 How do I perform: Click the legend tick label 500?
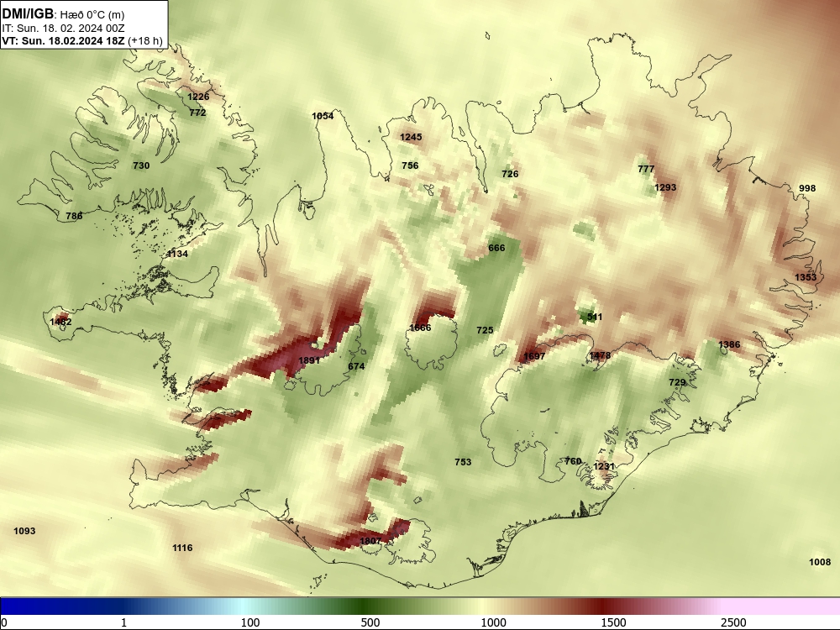coord(370,623)
